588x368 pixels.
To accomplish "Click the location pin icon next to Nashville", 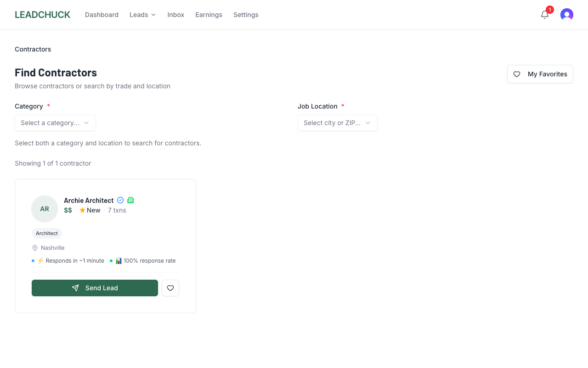I will point(35,248).
